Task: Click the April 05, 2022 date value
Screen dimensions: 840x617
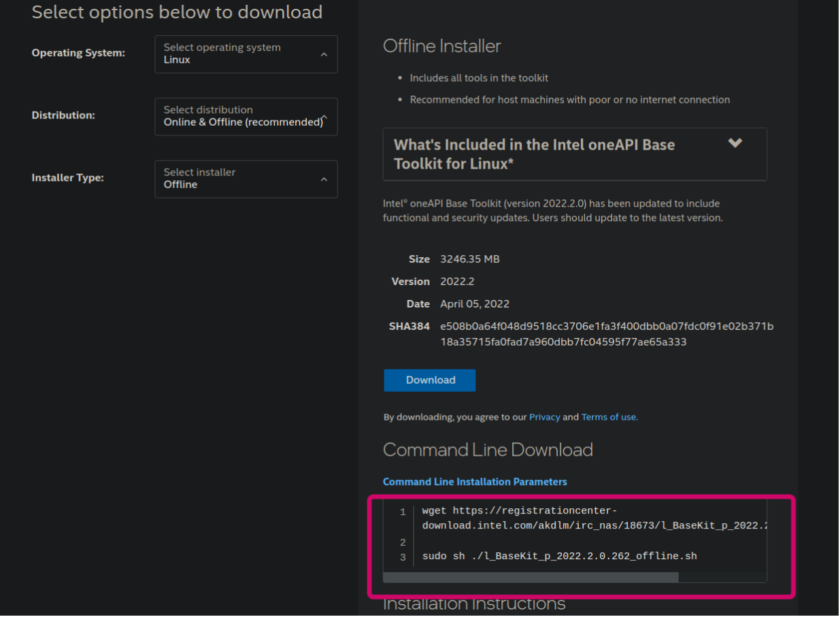Action: click(475, 304)
